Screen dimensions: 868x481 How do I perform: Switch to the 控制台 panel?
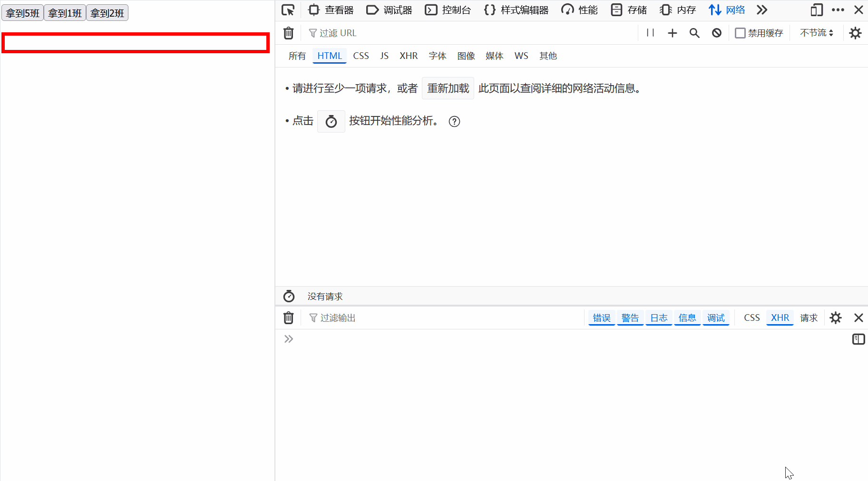448,10
